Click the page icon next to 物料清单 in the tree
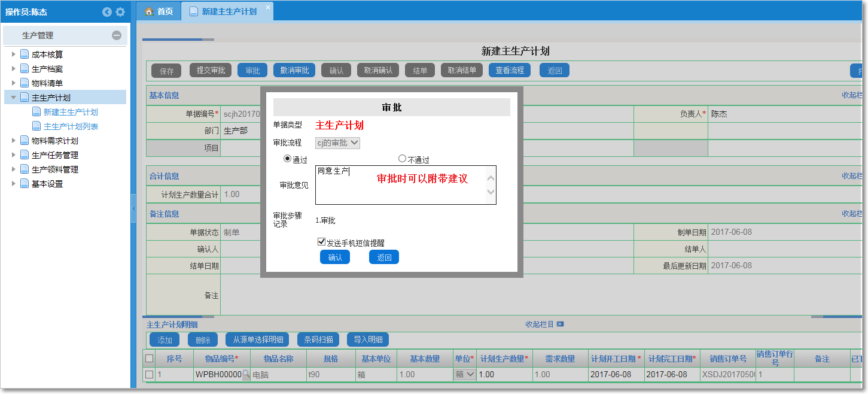Screen dimensions: 868x394 [25, 83]
